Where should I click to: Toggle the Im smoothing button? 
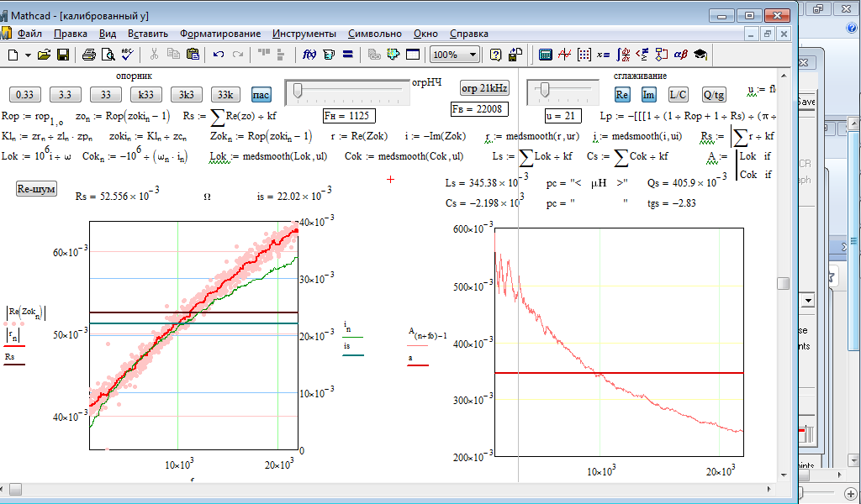click(x=649, y=94)
